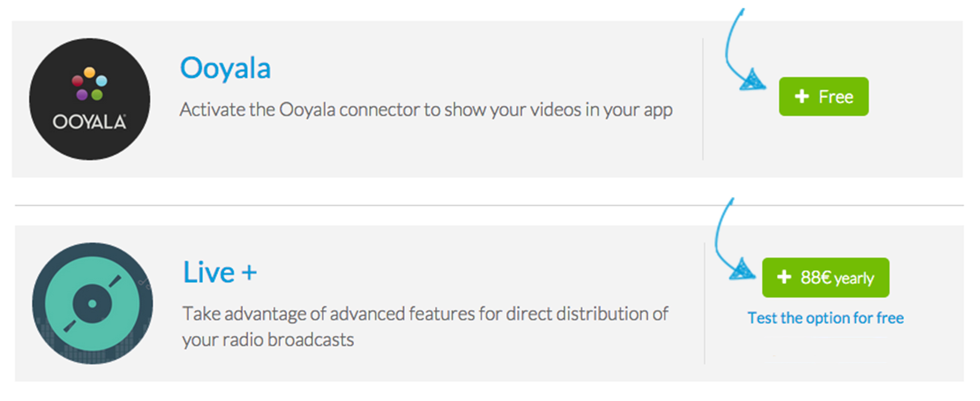Image resolution: width=980 pixels, height=401 pixels.
Task: Open the 'Test the option for free' link
Action: pos(826,318)
